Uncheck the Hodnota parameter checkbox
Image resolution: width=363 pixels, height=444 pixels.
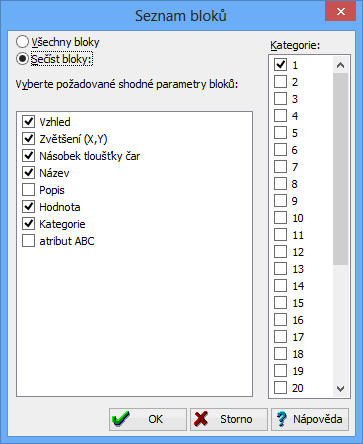[x=29, y=207]
